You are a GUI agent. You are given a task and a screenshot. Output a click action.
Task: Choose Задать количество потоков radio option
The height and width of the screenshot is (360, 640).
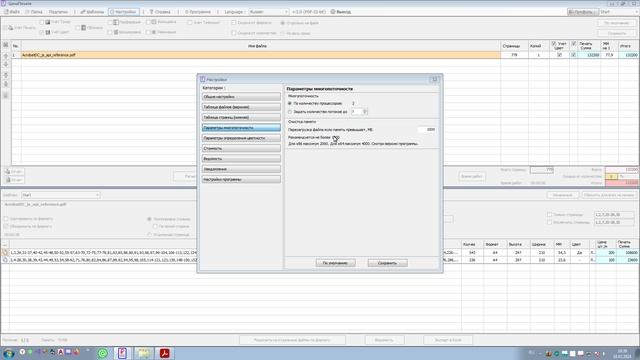[290, 111]
